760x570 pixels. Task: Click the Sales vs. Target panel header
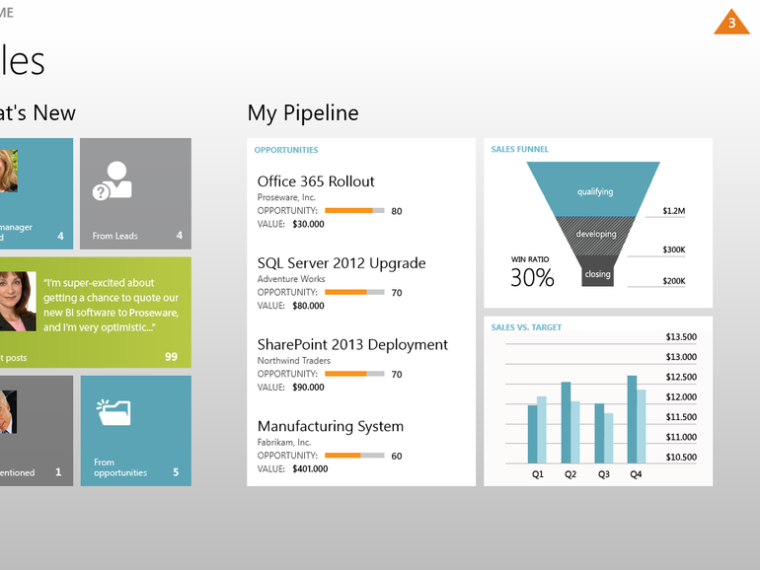[x=526, y=328]
